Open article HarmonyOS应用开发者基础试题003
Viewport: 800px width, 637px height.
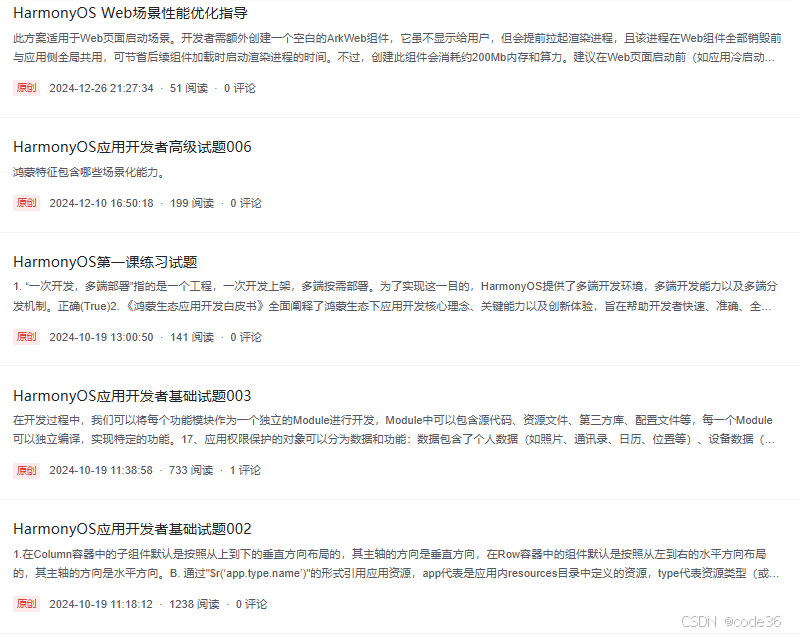(x=132, y=396)
